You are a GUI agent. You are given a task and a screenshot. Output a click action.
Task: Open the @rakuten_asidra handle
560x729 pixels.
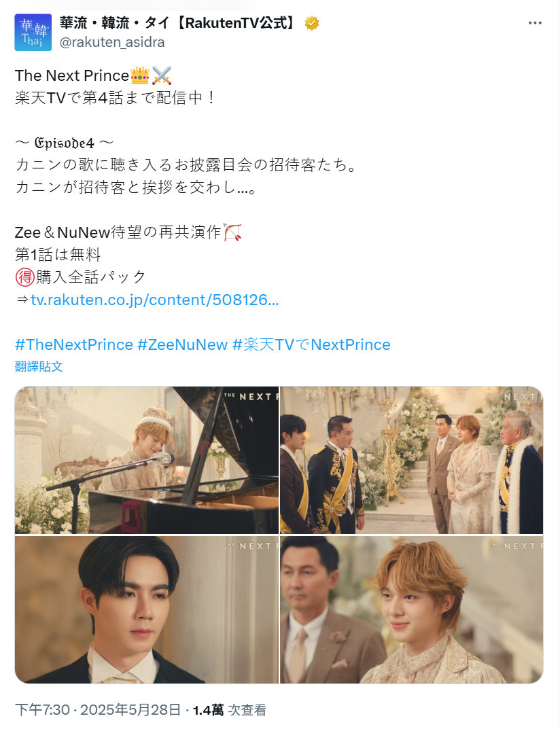[112, 42]
